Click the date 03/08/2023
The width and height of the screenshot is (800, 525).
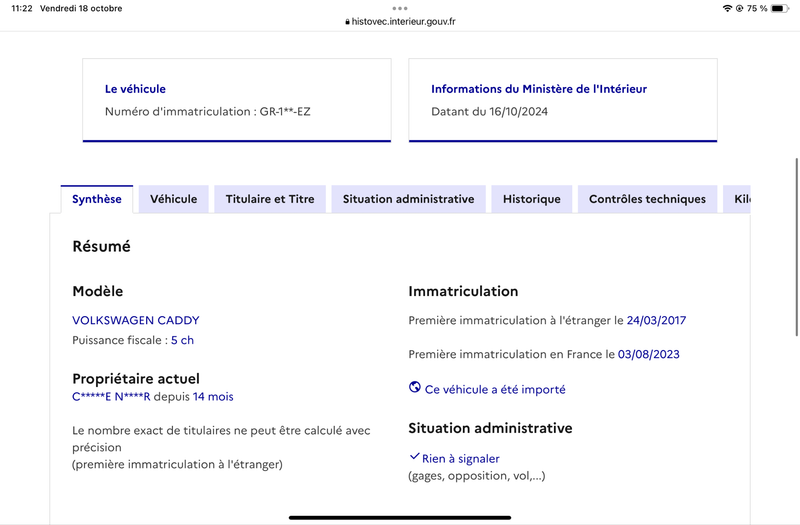(648, 354)
